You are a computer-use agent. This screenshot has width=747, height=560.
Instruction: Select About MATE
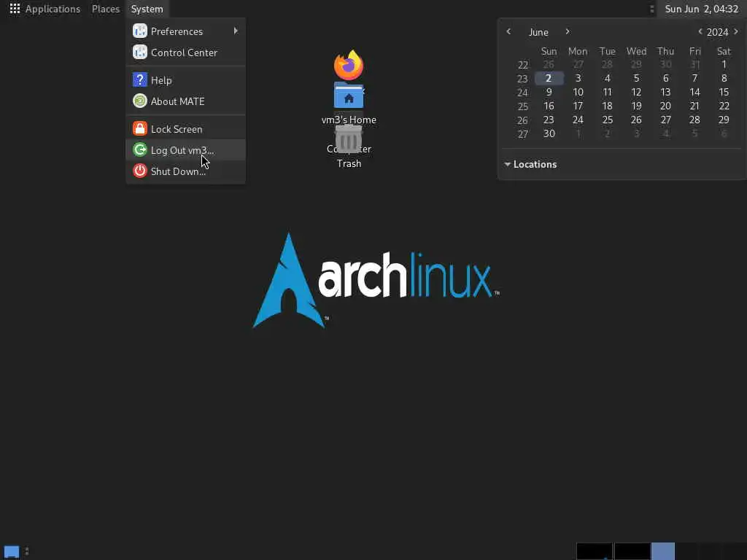pos(186,101)
